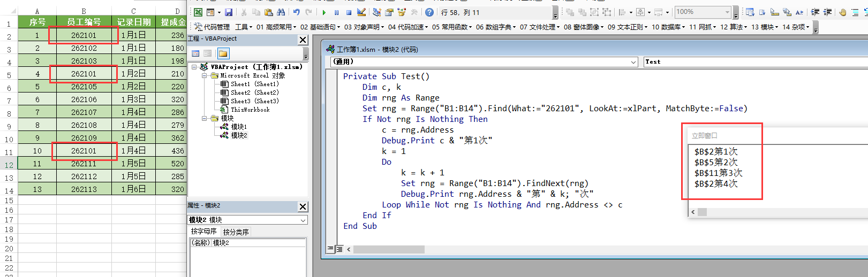This screenshot has height=277, width=868.
Task: Open the 04 代码加速 menu
Action: coord(407,27)
